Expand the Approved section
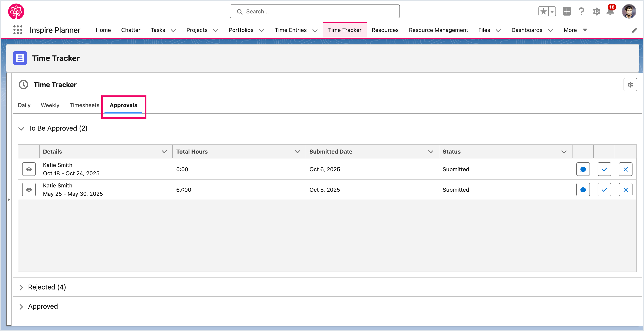Image resolution: width=644 pixels, height=331 pixels. pos(21,307)
